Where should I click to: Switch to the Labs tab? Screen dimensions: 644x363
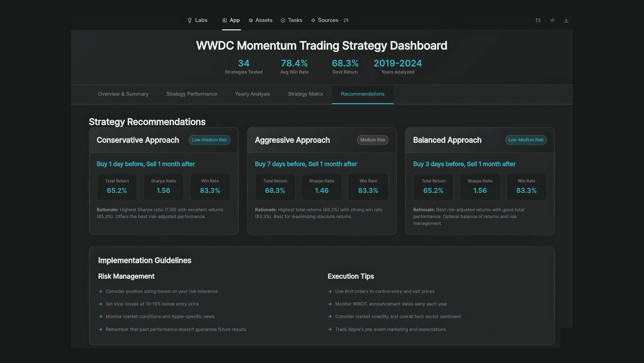point(197,20)
